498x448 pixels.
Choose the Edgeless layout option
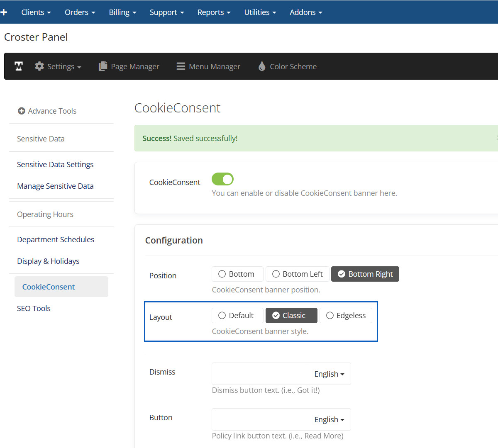(x=346, y=316)
